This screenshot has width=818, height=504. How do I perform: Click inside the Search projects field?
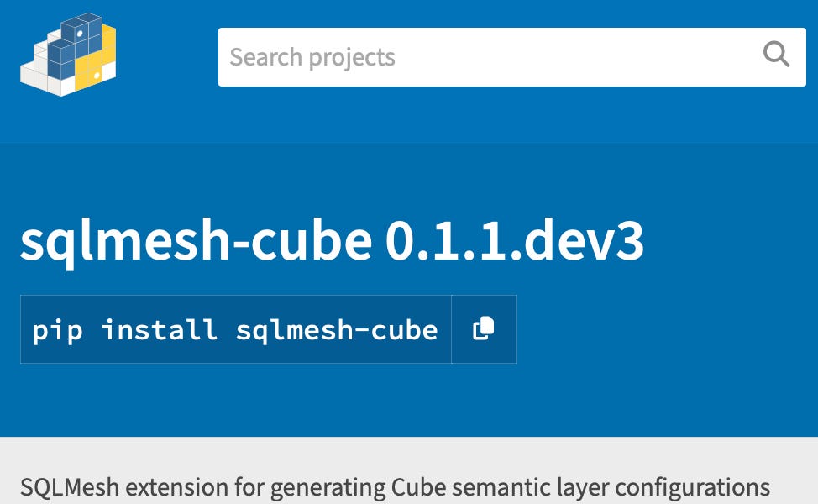tap(420, 56)
